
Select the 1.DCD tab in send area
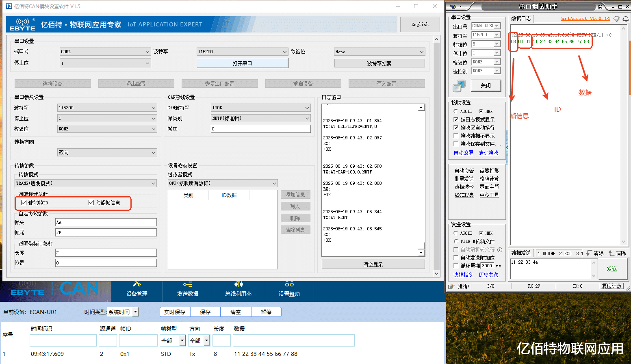pos(546,253)
